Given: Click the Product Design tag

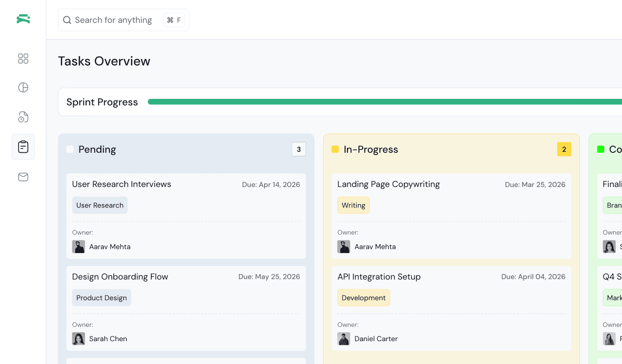Looking at the screenshot, I should [x=101, y=298].
